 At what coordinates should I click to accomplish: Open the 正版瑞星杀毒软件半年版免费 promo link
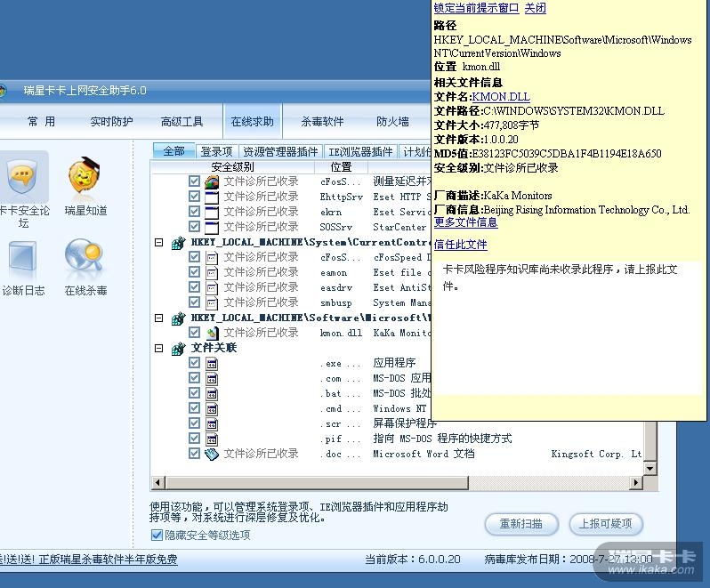tap(108, 560)
